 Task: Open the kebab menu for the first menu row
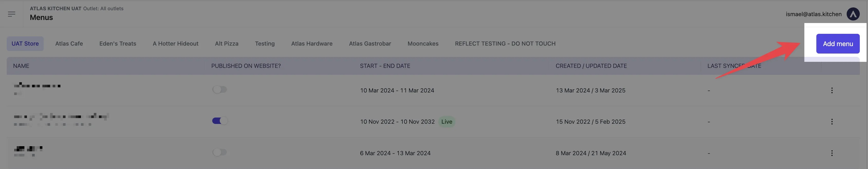[832, 90]
